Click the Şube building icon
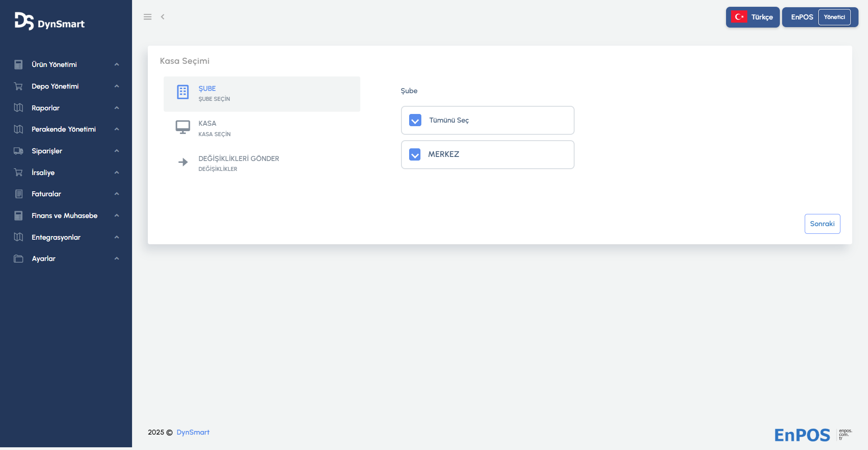 183,92
